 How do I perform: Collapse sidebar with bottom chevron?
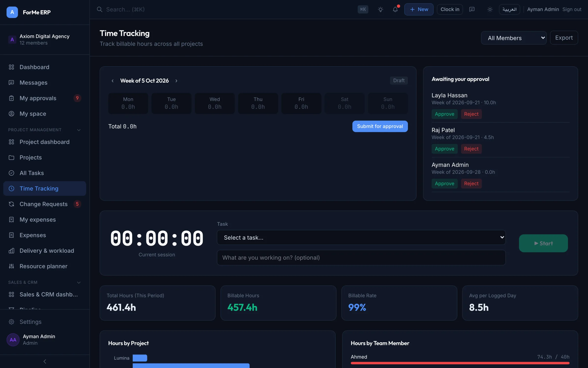tap(45, 361)
